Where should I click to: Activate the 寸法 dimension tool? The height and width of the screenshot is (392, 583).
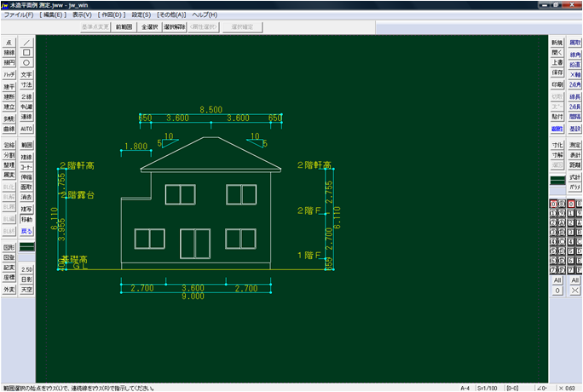[26, 85]
